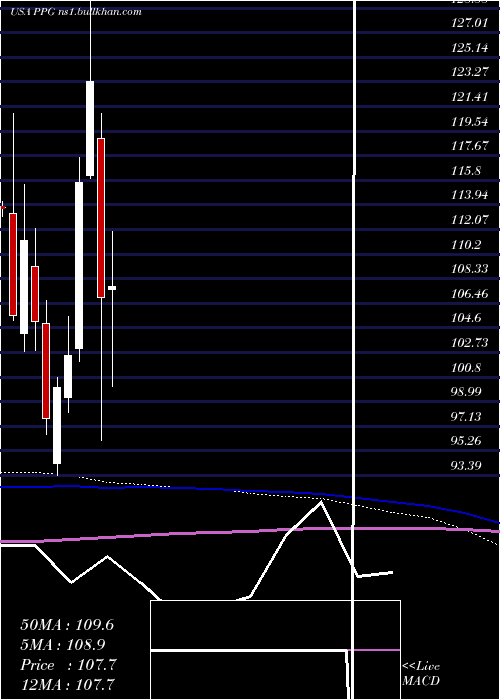Screen dimensions: 500x700
Task: Click the 113.94 price axis label
Action: 469,195
